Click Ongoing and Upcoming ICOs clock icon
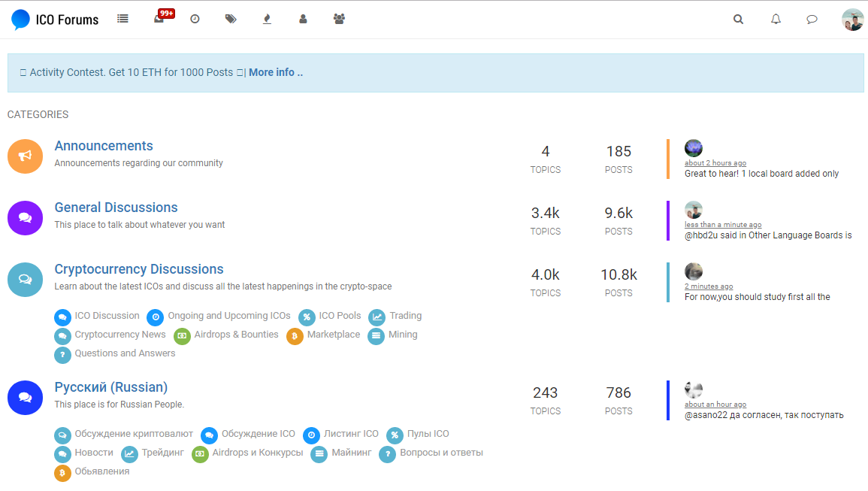The height and width of the screenshot is (491, 868). pos(156,317)
